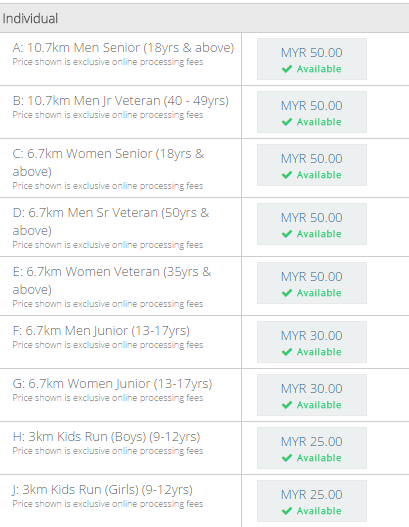Viewport: 409px width, 527px height.
Task: Click J: 3km Kids Run (Girls) title
Action: (x=103, y=490)
